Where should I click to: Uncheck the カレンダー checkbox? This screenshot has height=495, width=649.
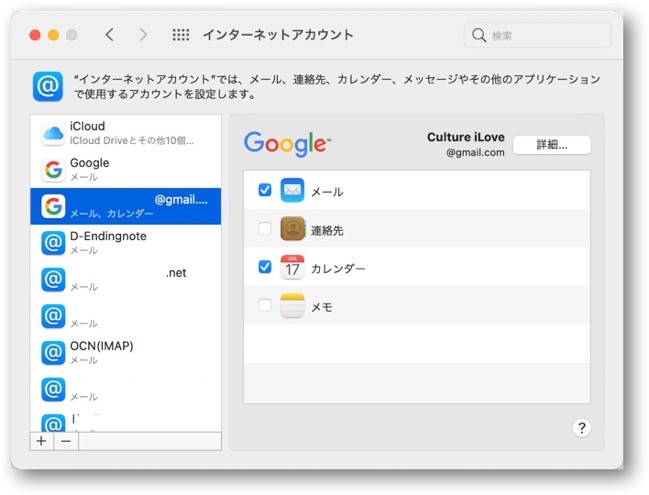pyautogui.click(x=265, y=267)
